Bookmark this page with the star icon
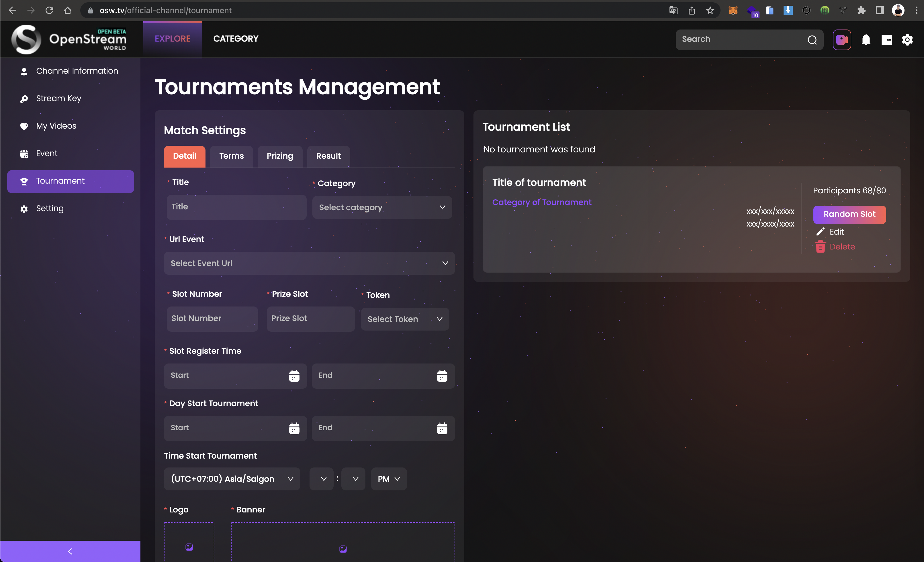 coord(710,11)
